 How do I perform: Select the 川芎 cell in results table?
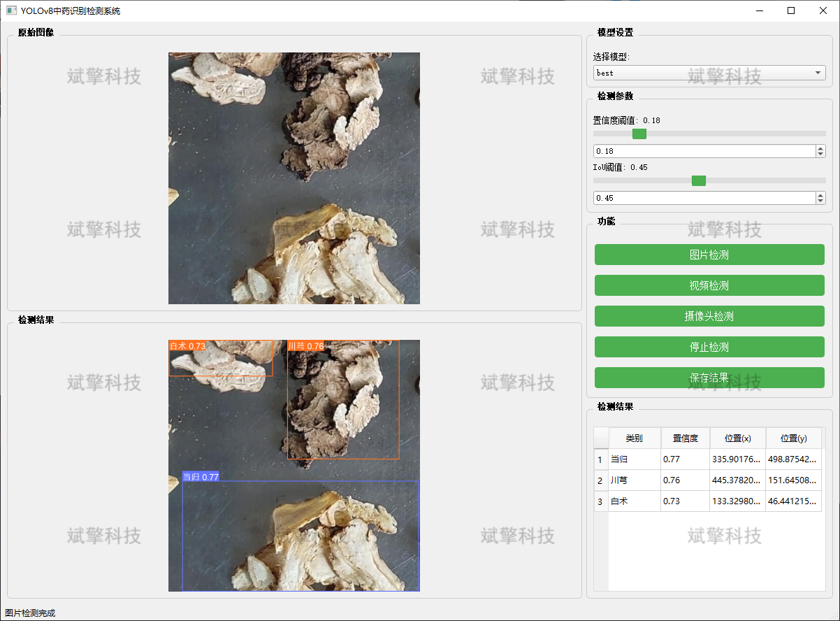click(x=635, y=480)
